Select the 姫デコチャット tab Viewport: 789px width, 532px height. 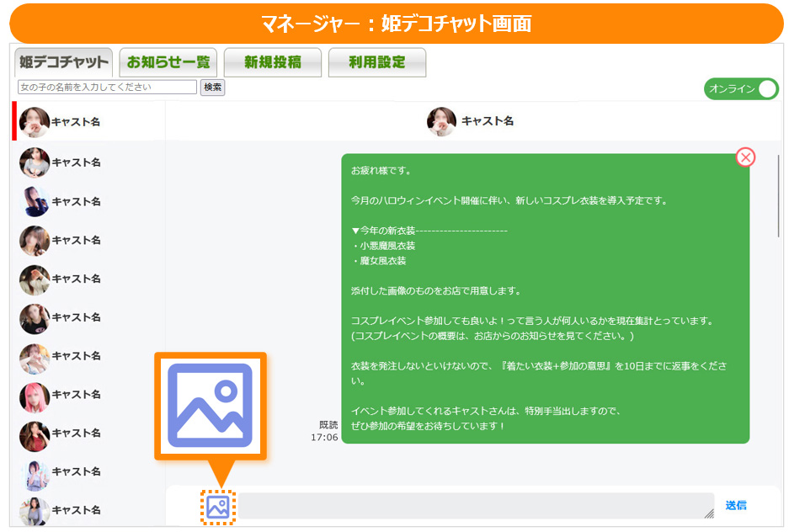pyautogui.click(x=64, y=62)
